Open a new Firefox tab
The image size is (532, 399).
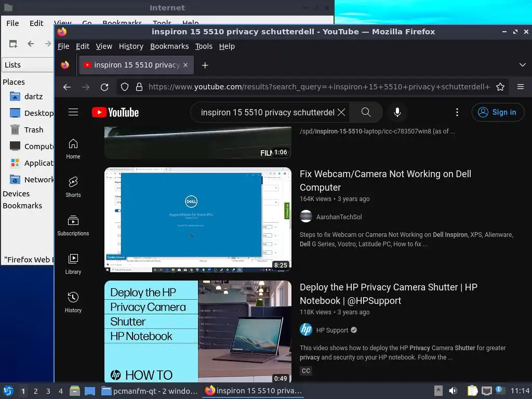(x=205, y=65)
